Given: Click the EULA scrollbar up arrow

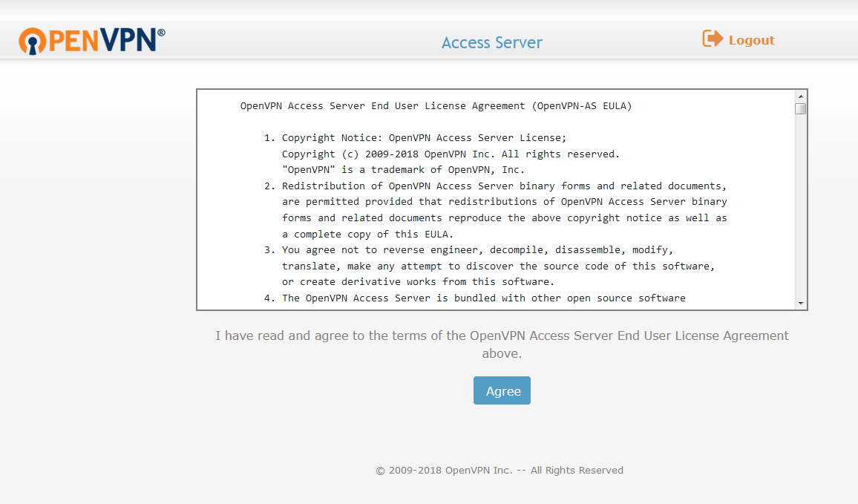Looking at the screenshot, I should (x=801, y=96).
